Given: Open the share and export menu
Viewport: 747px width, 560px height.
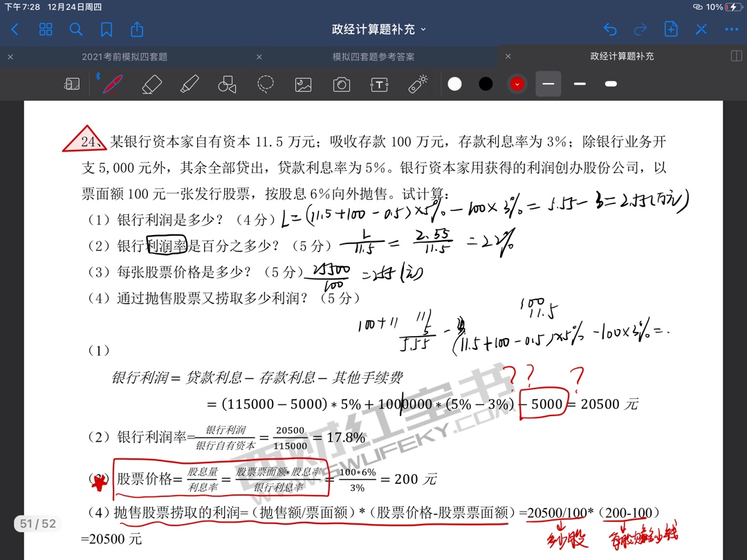Looking at the screenshot, I should click(x=137, y=29).
